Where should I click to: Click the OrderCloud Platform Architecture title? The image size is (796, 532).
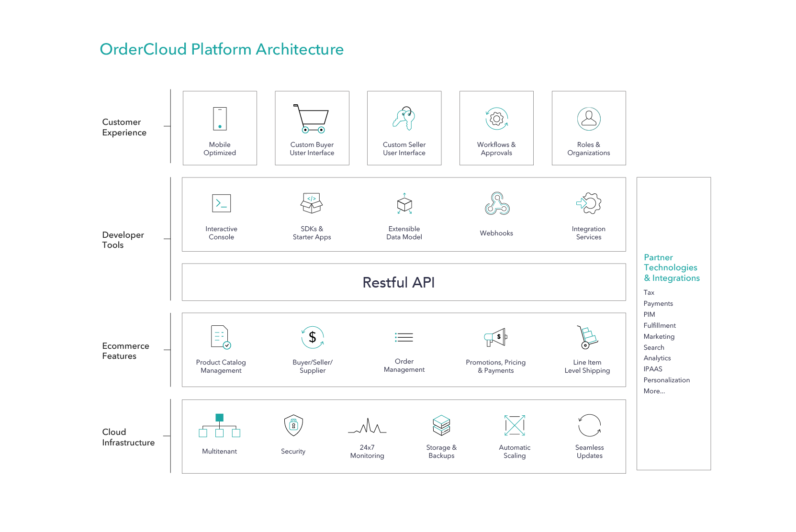(222, 49)
